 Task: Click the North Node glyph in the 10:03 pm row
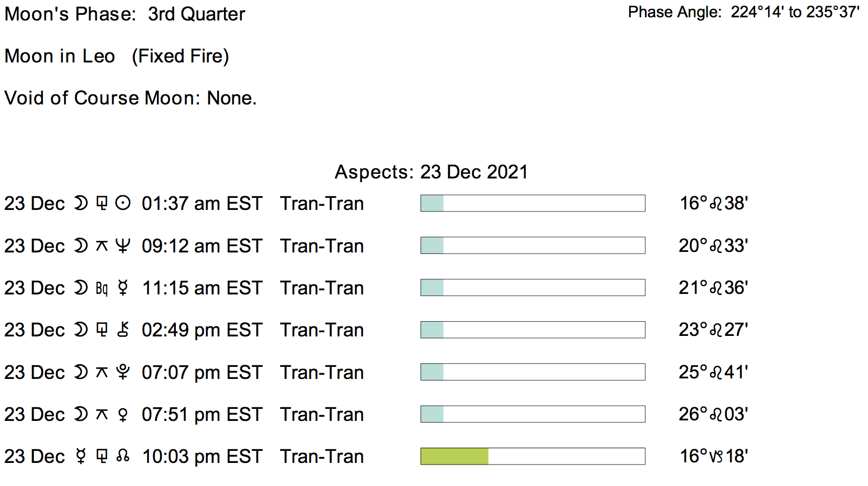pos(123,457)
